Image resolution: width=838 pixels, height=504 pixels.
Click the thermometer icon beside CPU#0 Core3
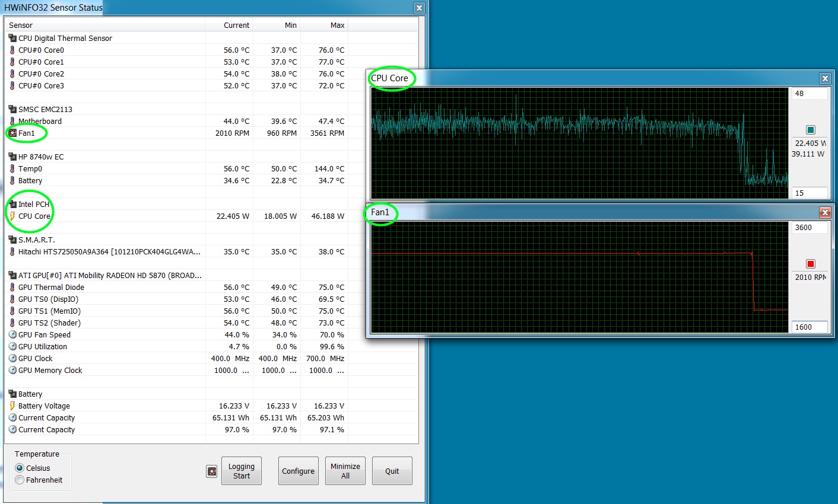point(12,85)
